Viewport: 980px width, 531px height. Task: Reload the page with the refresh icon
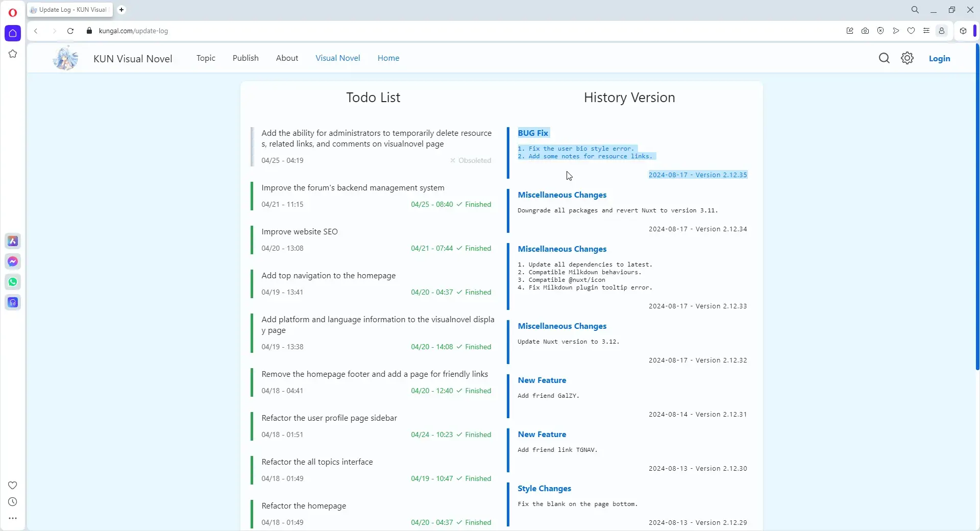70,31
